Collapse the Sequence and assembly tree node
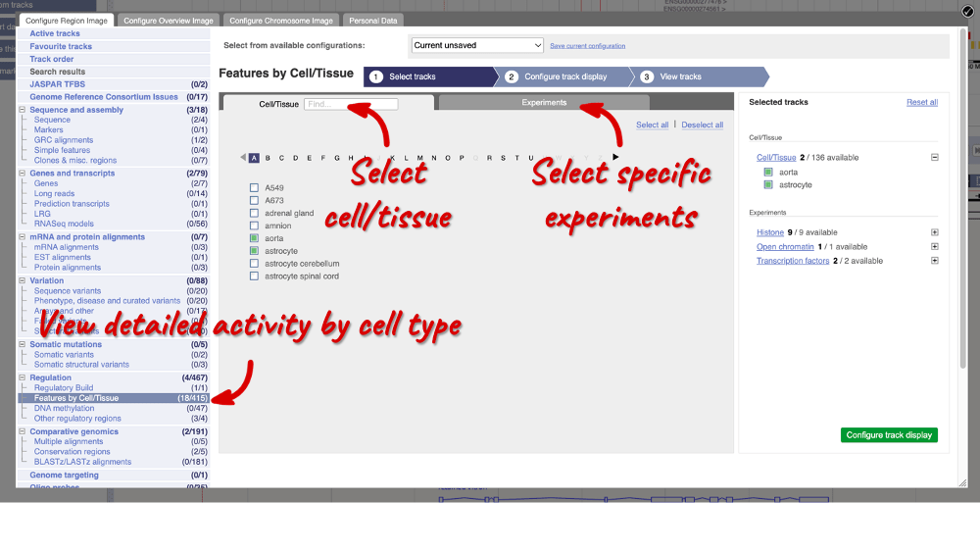The width and height of the screenshot is (980, 552). 22,110
